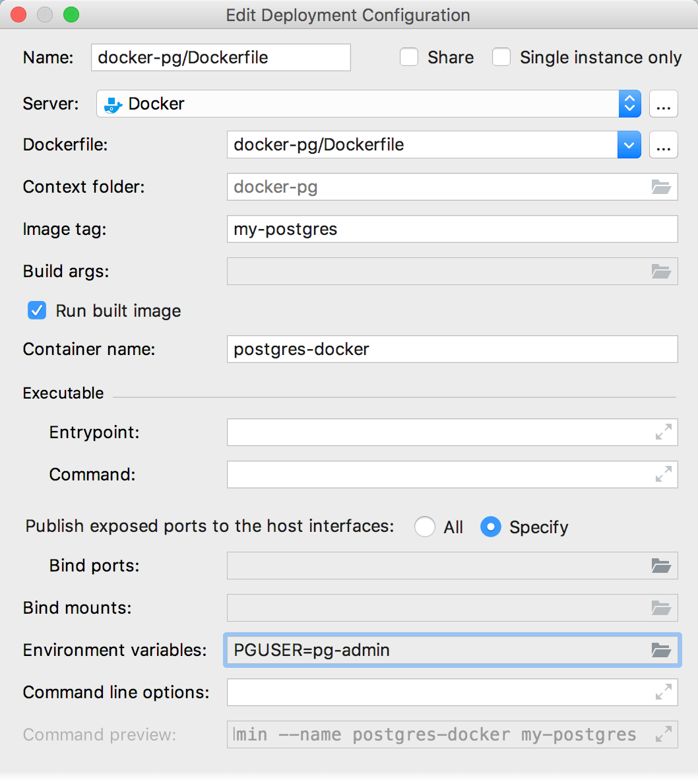Open the Context folder picker

[662, 187]
